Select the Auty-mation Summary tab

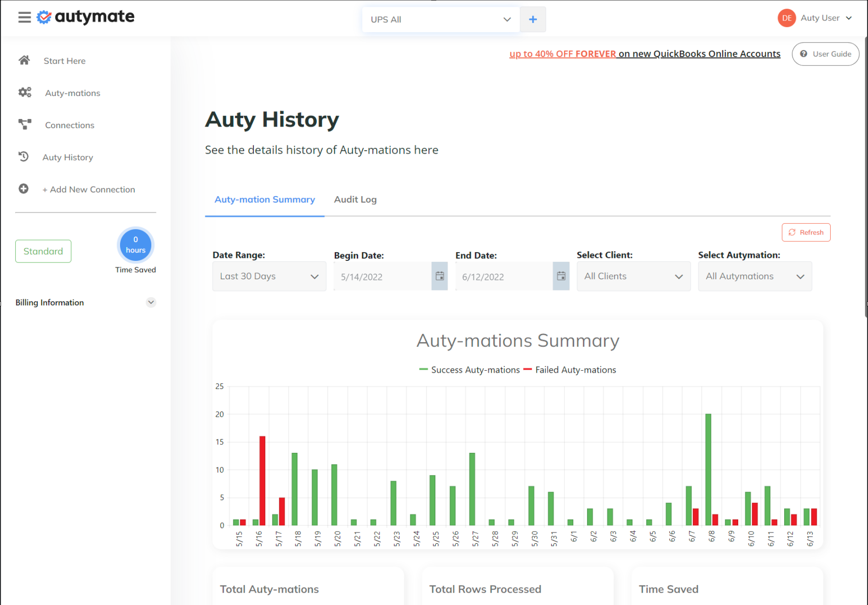coord(265,200)
